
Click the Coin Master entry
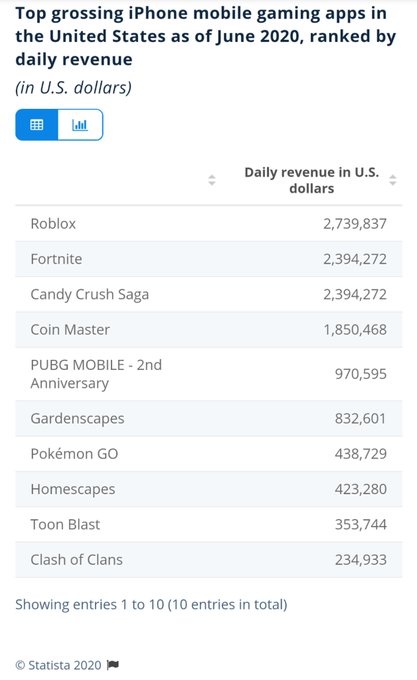point(70,330)
